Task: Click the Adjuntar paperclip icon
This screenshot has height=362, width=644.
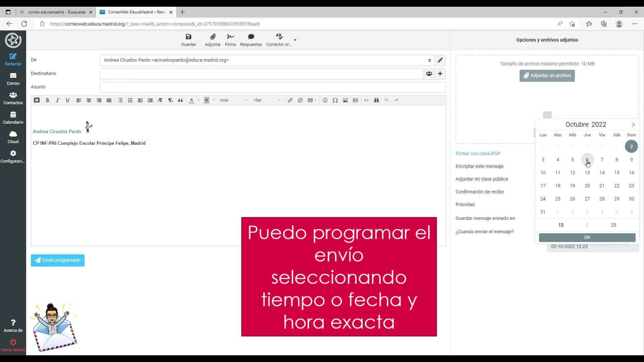Action: pyautogui.click(x=213, y=37)
